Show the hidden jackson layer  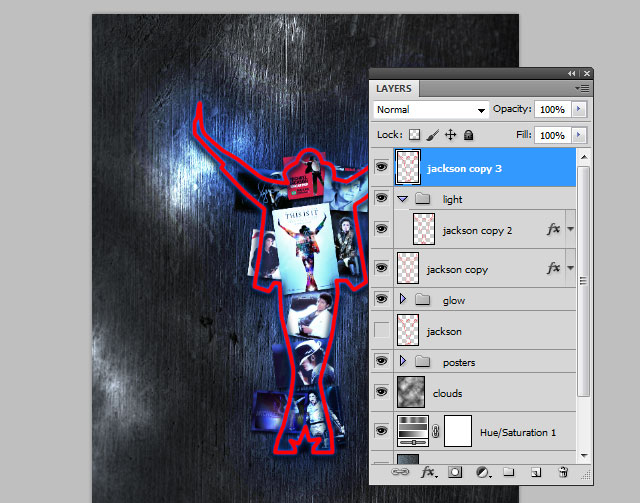(x=381, y=330)
